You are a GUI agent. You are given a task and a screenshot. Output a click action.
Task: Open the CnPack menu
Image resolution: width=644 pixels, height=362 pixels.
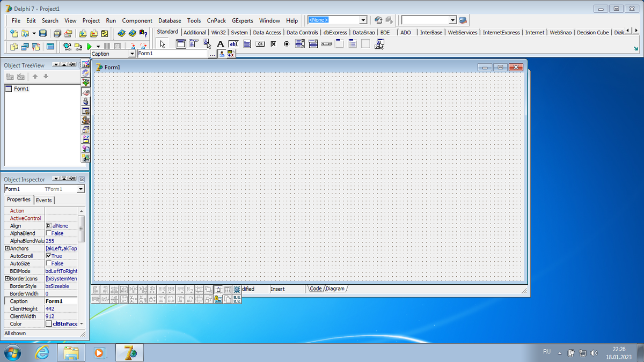point(216,21)
